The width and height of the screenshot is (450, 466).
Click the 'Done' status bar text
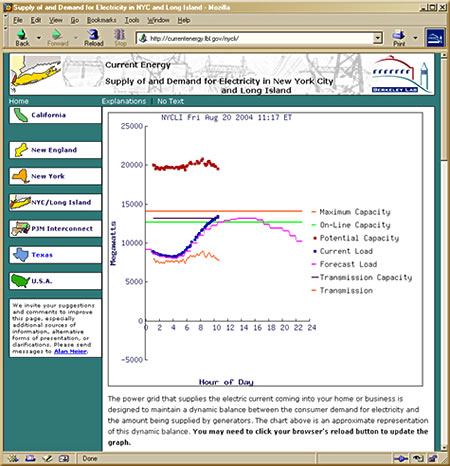(90, 459)
